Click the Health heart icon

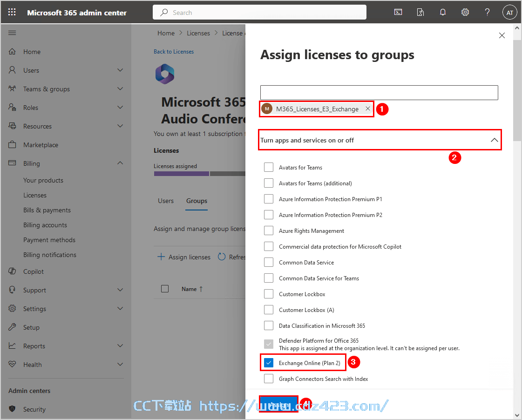point(12,365)
